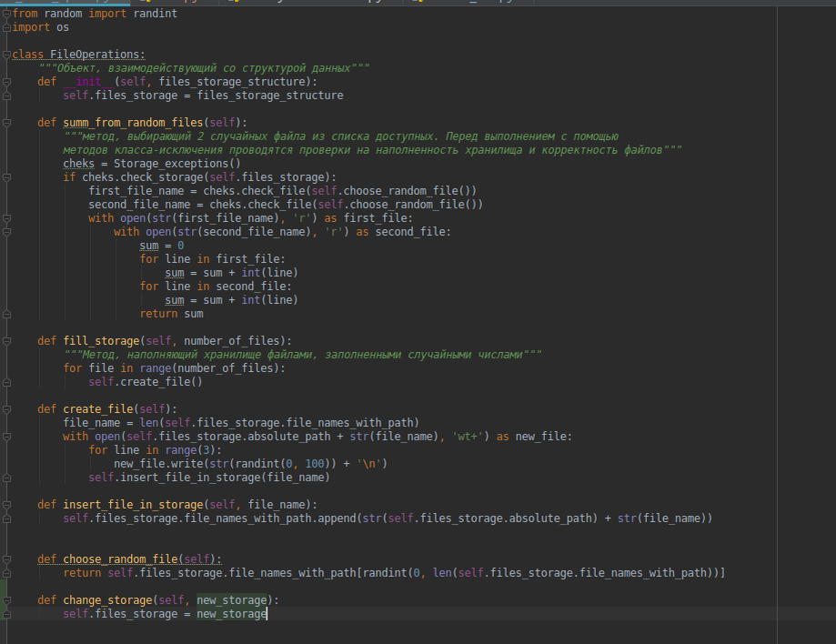Fold the 'with open ... as first_file' block
The width and height of the screenshot is (836, 644).
click(x=6, y=218)
